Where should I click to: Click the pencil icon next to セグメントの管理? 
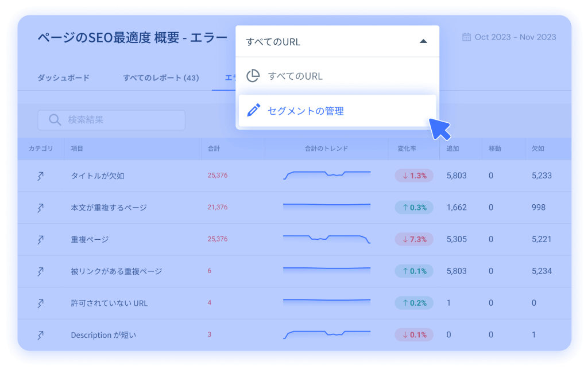(253, 111)
